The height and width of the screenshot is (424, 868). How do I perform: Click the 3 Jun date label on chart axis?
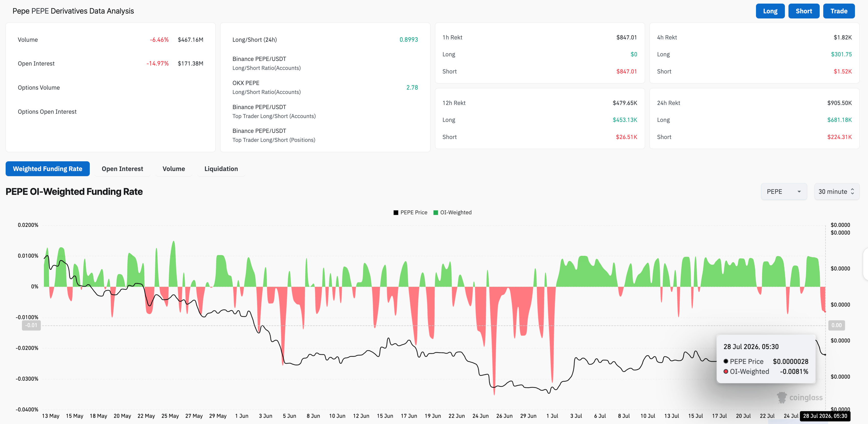click(265, 416)
